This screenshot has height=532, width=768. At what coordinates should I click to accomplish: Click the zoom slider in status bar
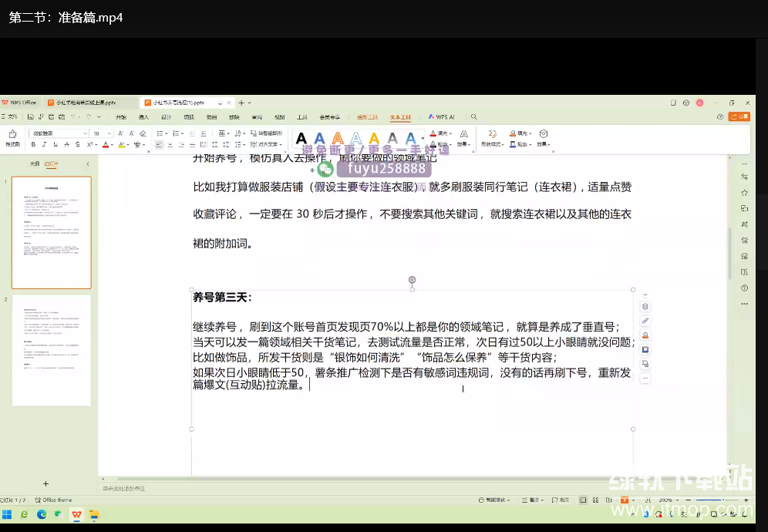coord(716,500)
